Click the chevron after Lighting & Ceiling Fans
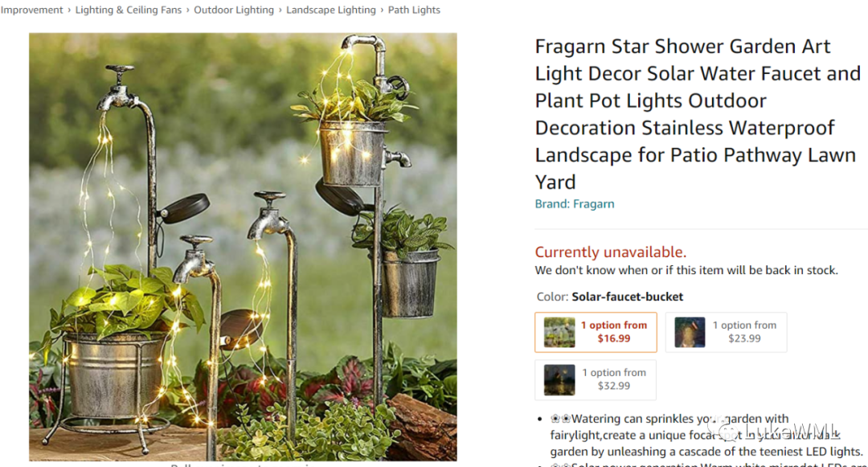The height and width of the screenshot is (467, 868). click(187, 10)
